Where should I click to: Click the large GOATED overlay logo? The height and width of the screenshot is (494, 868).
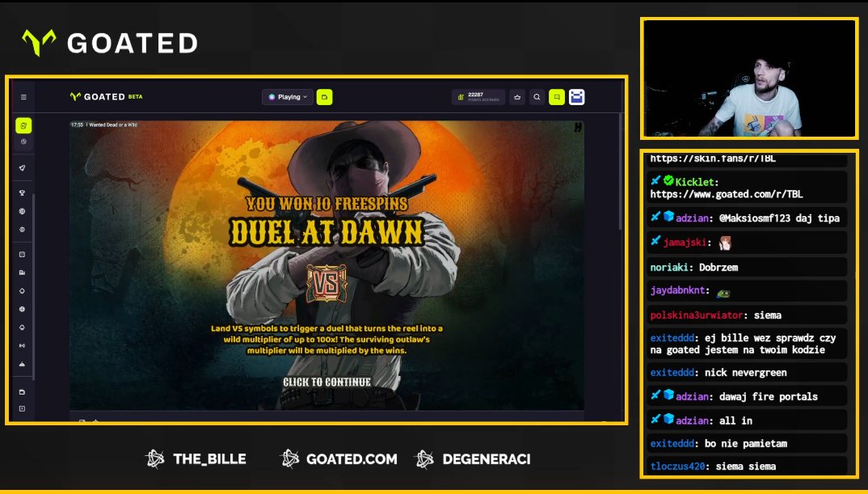click(x=110, y=43)
